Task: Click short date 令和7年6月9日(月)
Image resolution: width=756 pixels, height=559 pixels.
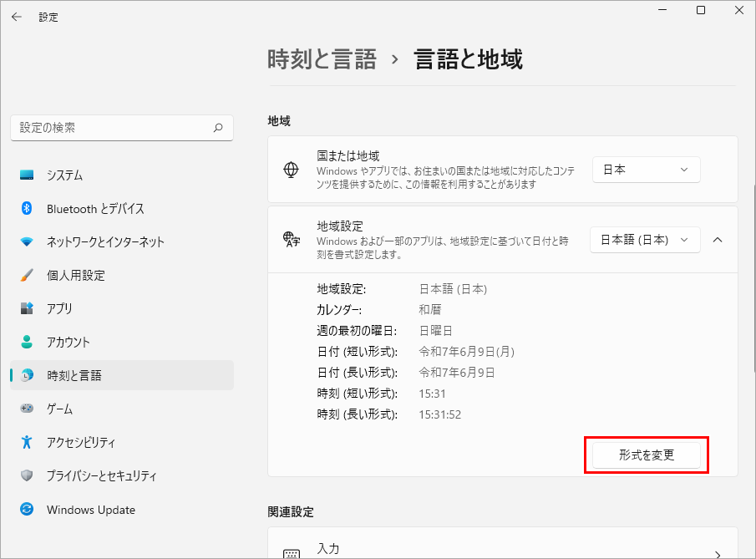Action: 466,352
